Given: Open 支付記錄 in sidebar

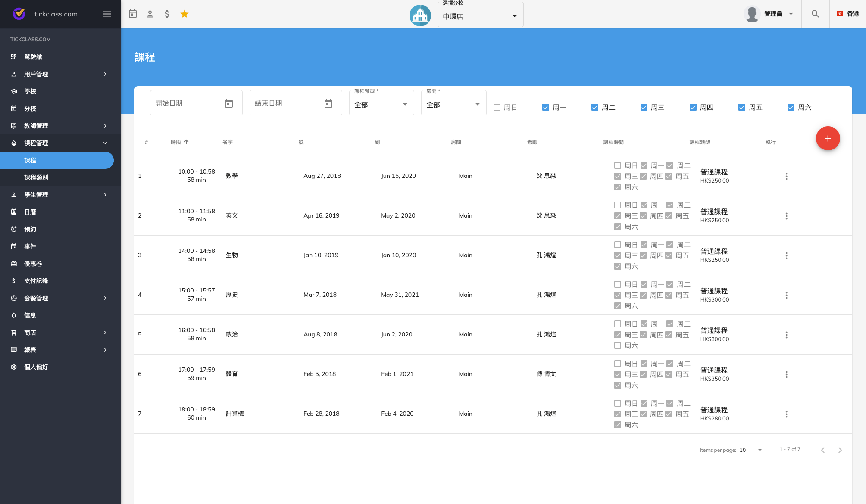Looking at the screenshot, I should (60, 281).
